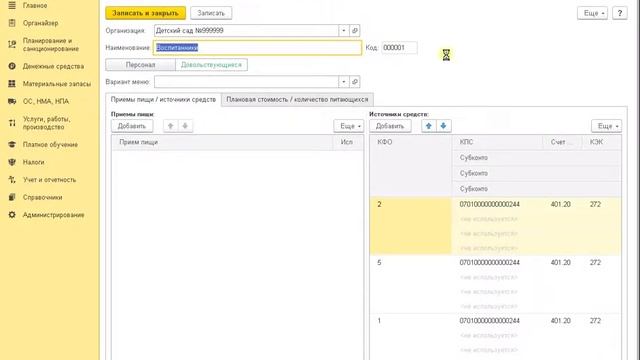The image size is (640, 360).
Task: Click the Материальные запасы icon
Action: [x=12, y=84]
